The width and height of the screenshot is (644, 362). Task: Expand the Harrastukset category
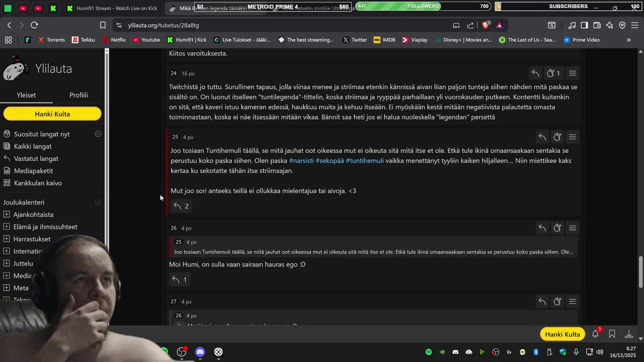point(7,239)
